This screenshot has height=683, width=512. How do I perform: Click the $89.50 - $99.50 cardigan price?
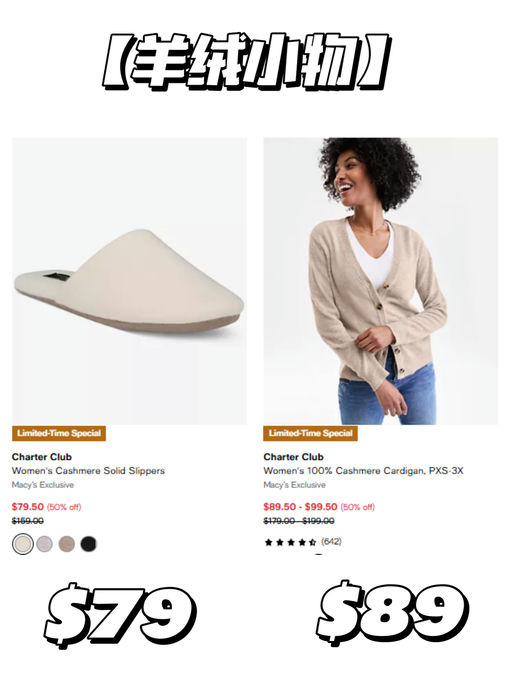(x=300, y=507)
